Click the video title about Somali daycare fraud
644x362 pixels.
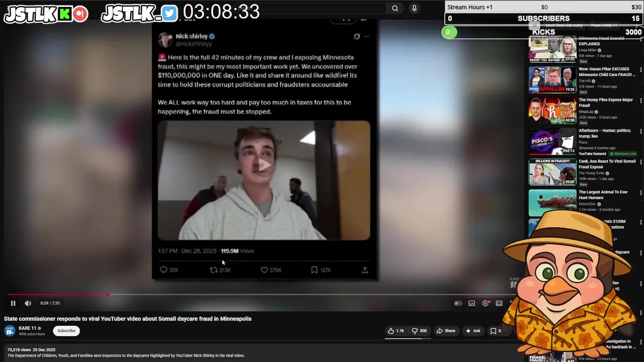[x=128, y=319]
